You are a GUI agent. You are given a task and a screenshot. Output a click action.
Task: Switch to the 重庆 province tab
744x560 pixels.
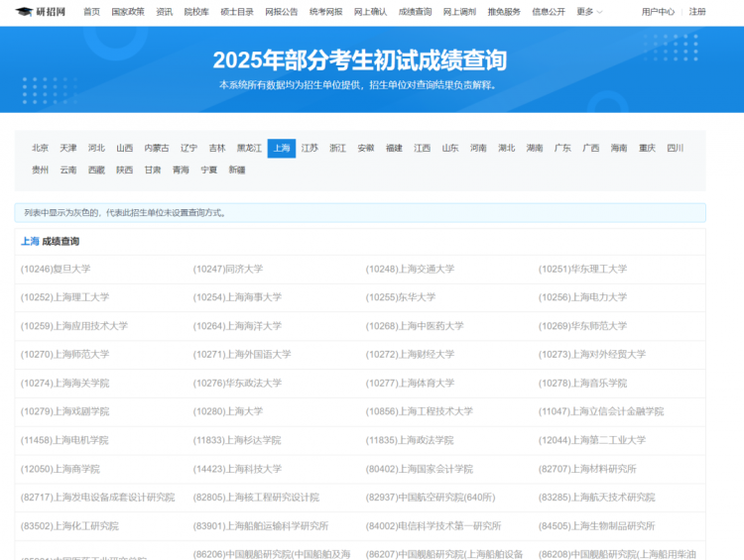coord(647,148)
